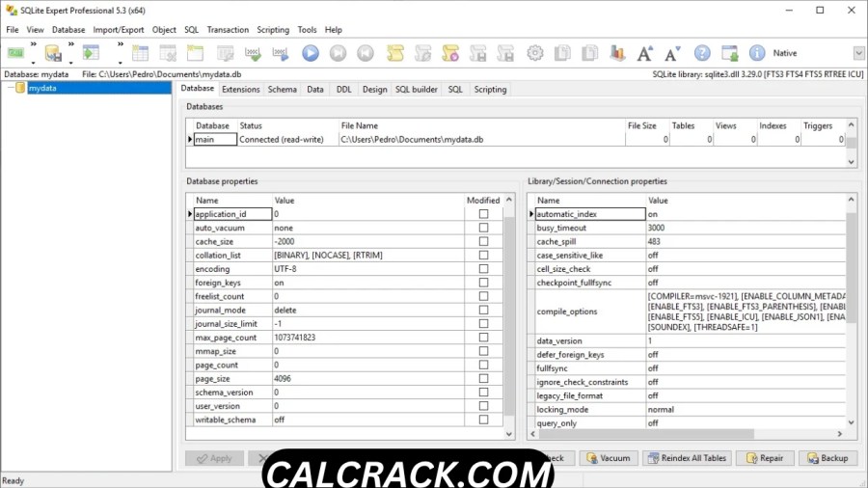
Task: Click the New View toolbar icon
Action: (196, 53)
